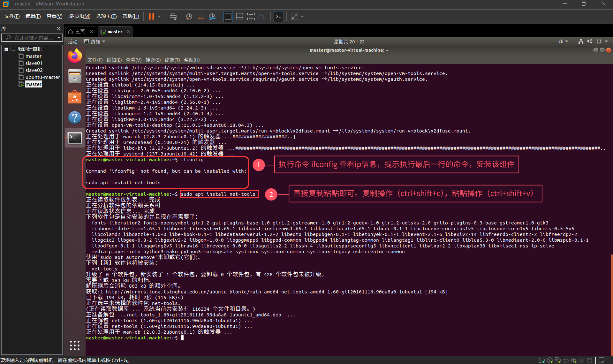
Task: Toggle the thumbnail bar display
Action: point(239,16)
